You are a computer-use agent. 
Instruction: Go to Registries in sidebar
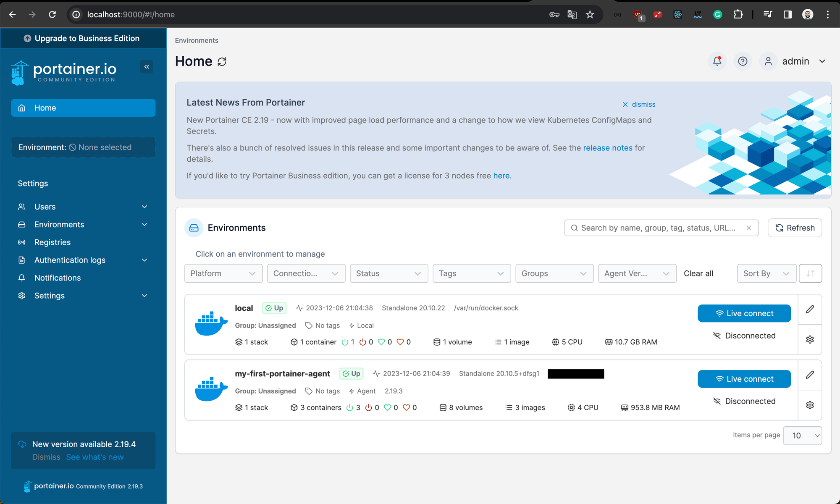point(52,242)
